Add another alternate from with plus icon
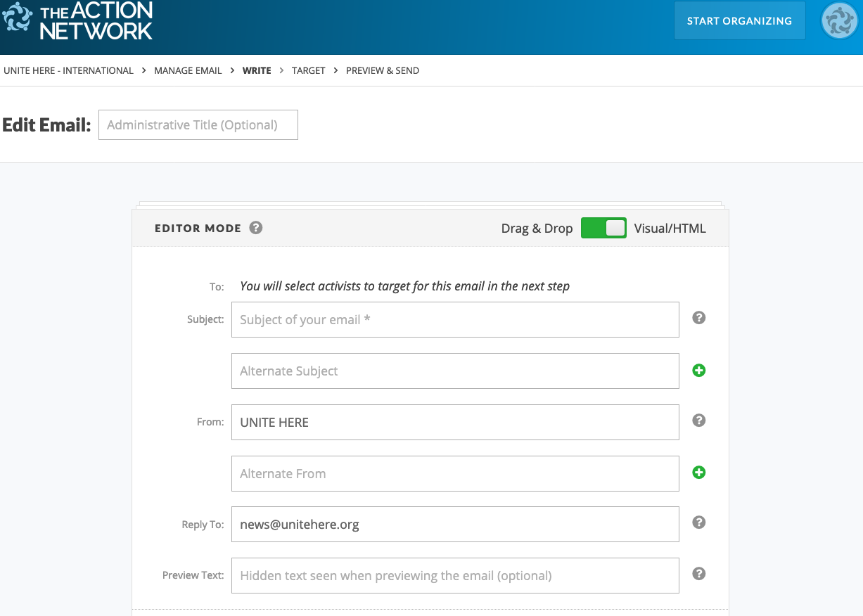This screenshot has width=863, height=616. click(x=698, y=473)
